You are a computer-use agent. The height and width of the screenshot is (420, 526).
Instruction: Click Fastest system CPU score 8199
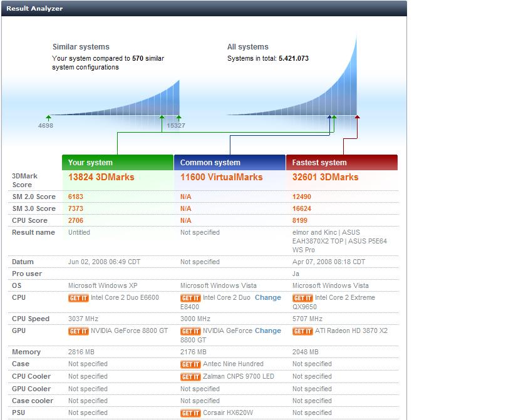(x=299, y=220)
